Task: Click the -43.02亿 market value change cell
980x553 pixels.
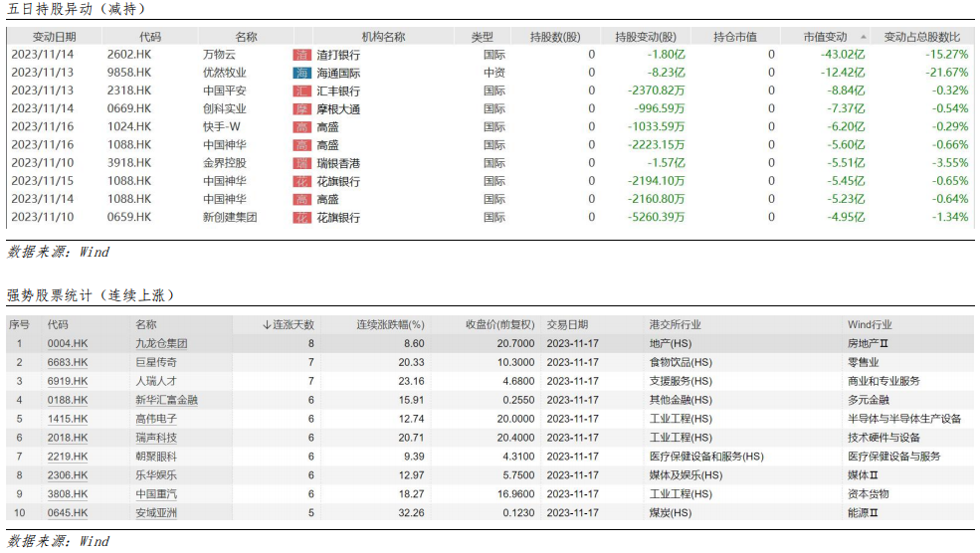Action: click(x=843, y=55)
